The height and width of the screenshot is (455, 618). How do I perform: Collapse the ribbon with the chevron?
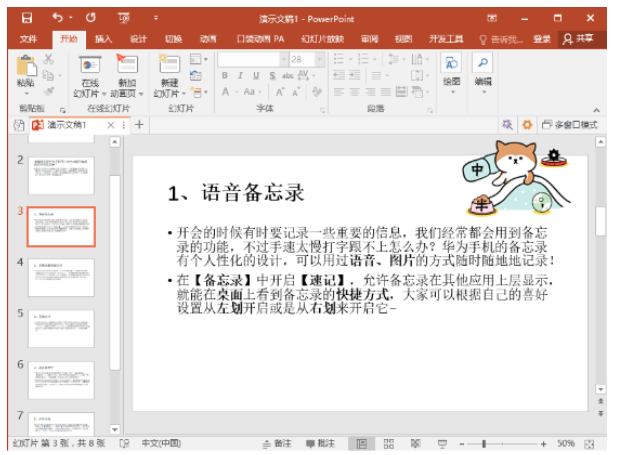[x=596, y=110]
